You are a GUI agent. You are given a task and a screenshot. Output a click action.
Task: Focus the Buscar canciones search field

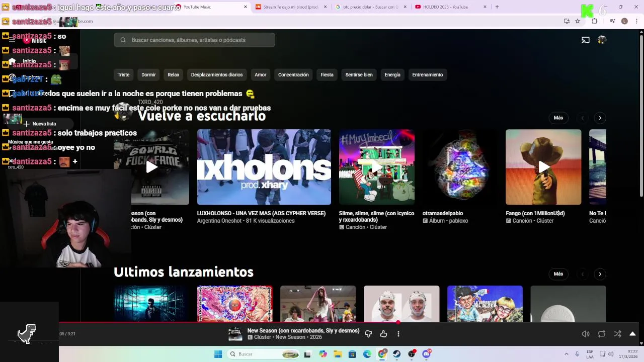pyautogui.click(x=194, y=40)
